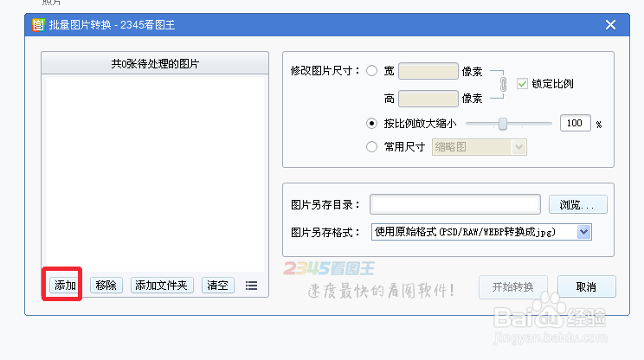Select the scale by ratio (按比例放大缩小) option
The width and height of the screenshot is (644, 360).
click(x=372, y=124)
